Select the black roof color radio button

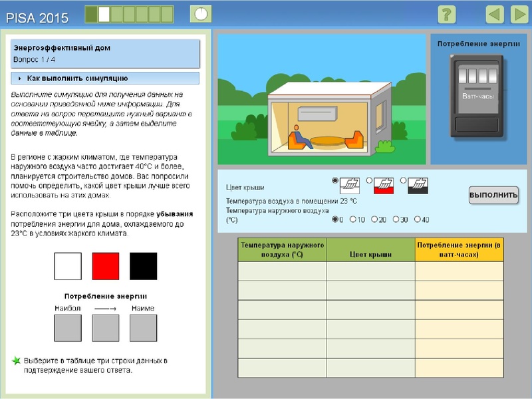click(x=403, y=180)
